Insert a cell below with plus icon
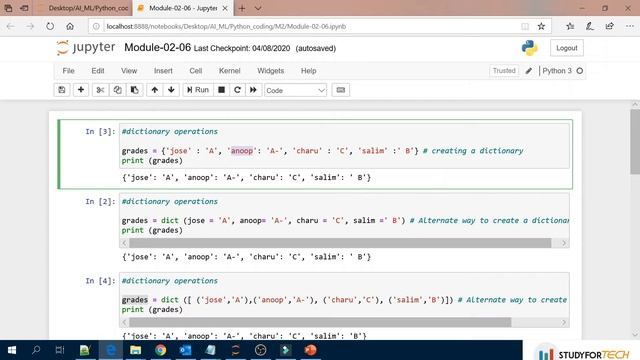This screenshot has width=640, height=360. (81, 90)
